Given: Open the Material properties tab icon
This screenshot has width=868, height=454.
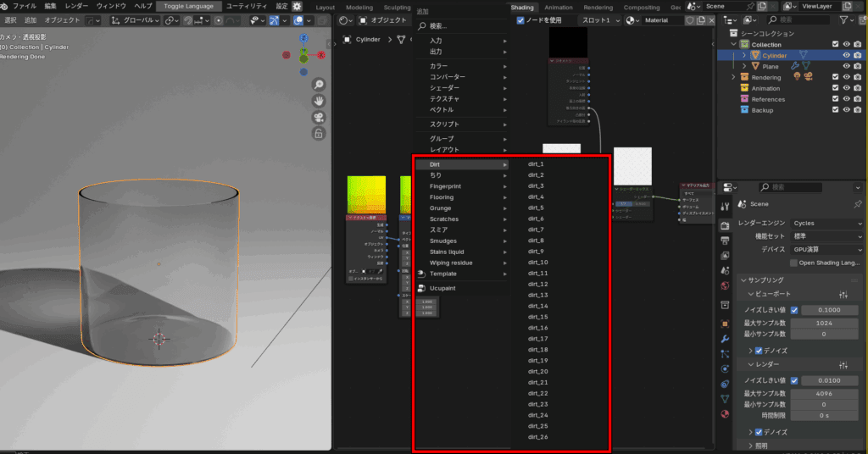Looking at the screenshot, I should point(725,414).
